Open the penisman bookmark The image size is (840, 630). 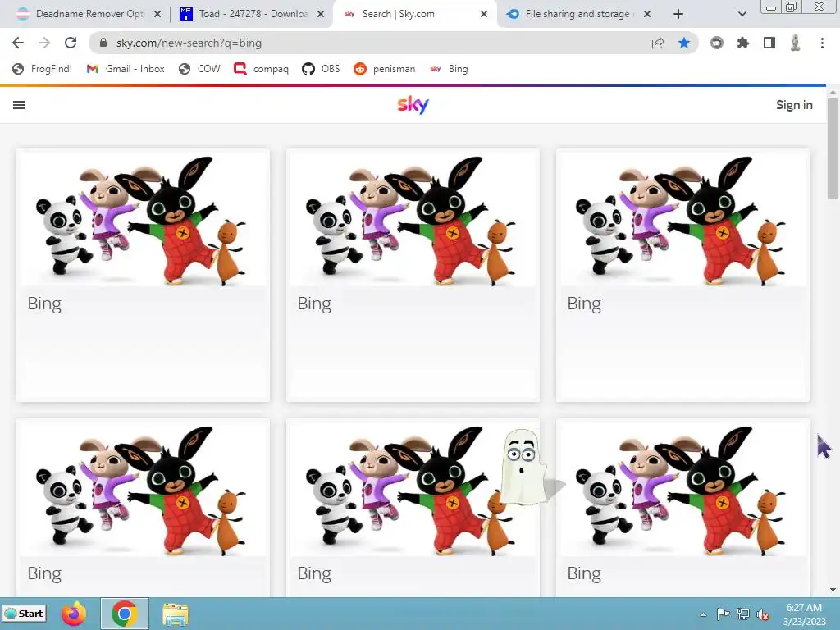[385, 69]
